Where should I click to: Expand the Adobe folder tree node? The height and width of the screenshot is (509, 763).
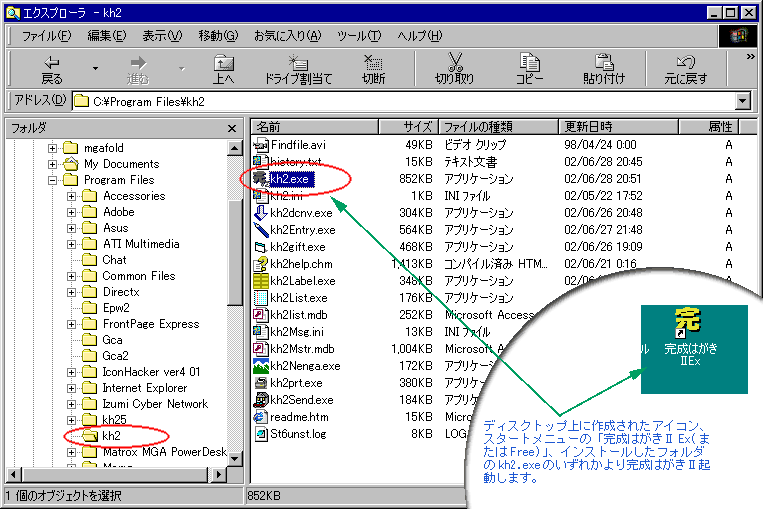click(72, 212)
